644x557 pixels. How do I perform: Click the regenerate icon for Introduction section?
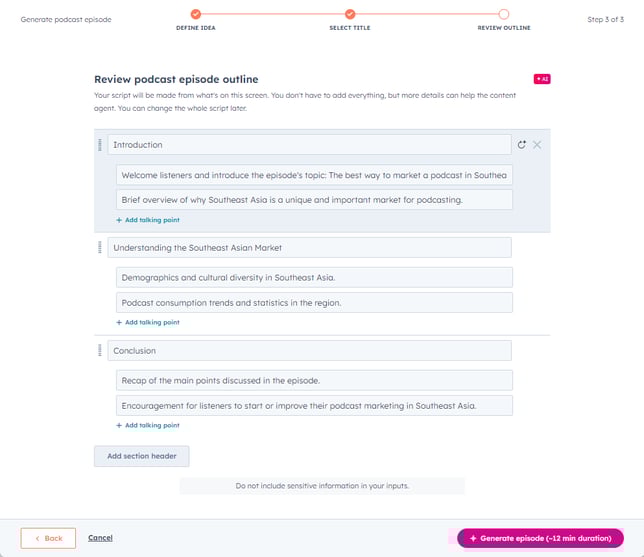(x=522, y=145)
